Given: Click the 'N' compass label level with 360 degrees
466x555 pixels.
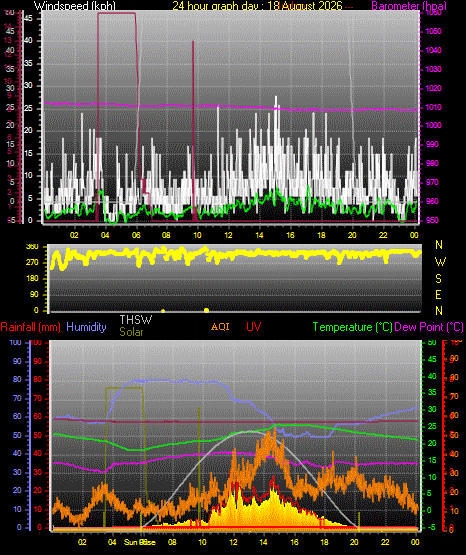Looking at the screenshot, I should point(439,245).
